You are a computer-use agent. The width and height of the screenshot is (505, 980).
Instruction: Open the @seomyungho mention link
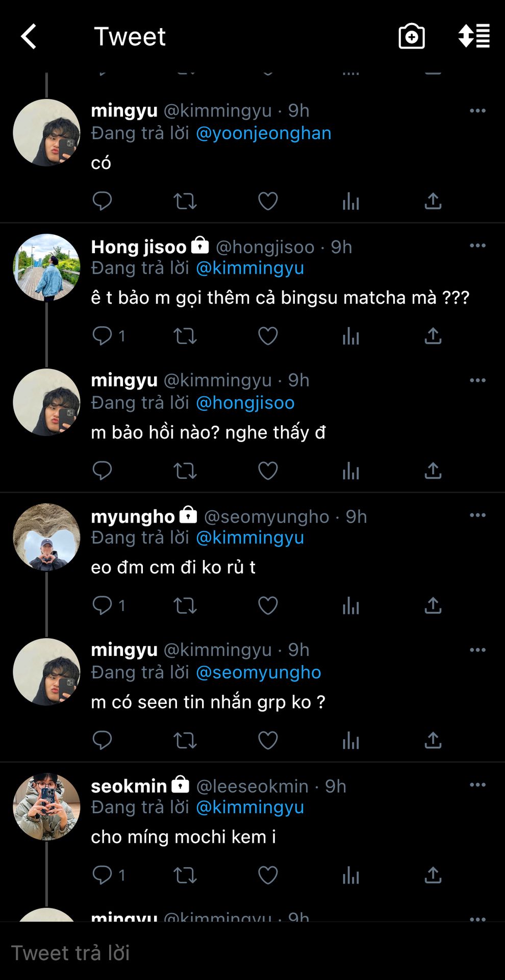[259, 672]
